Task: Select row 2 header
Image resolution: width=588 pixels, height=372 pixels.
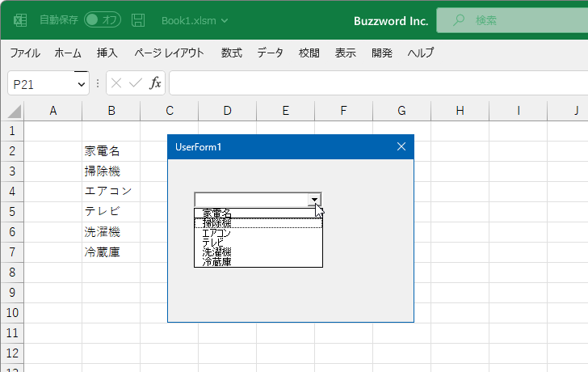Action: [x=12, y=151]
